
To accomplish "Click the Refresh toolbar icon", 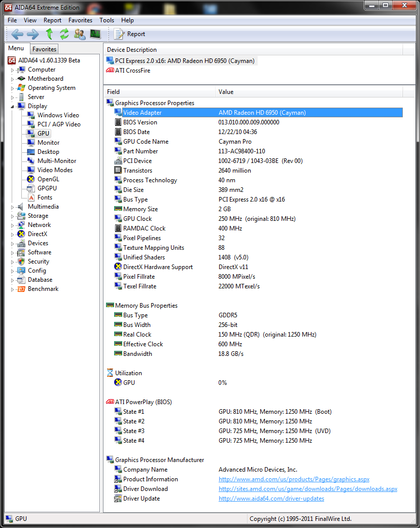I will coord(64,34).
